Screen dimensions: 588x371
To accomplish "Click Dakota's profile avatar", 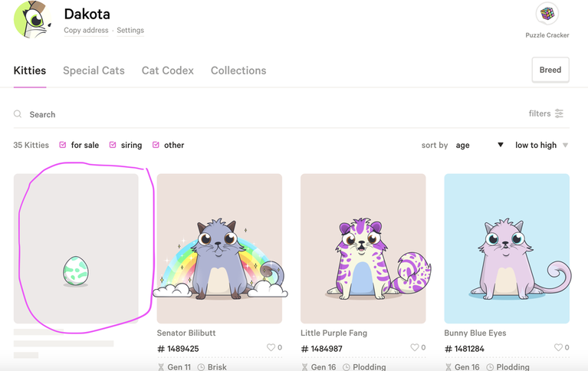I will (32, 19).
